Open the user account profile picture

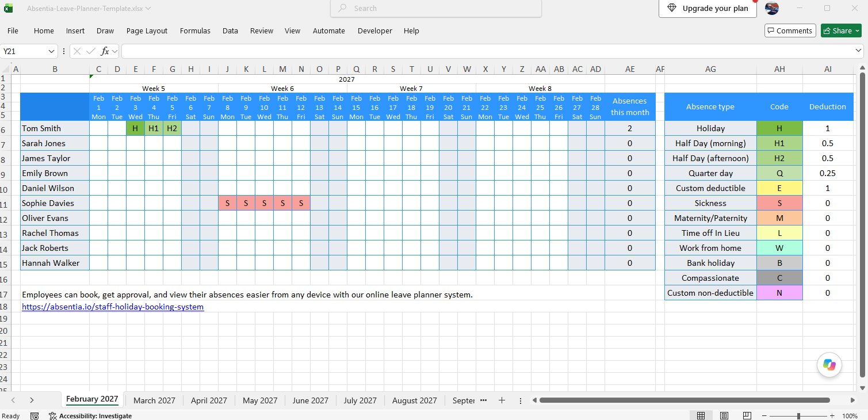pos(772,8)
